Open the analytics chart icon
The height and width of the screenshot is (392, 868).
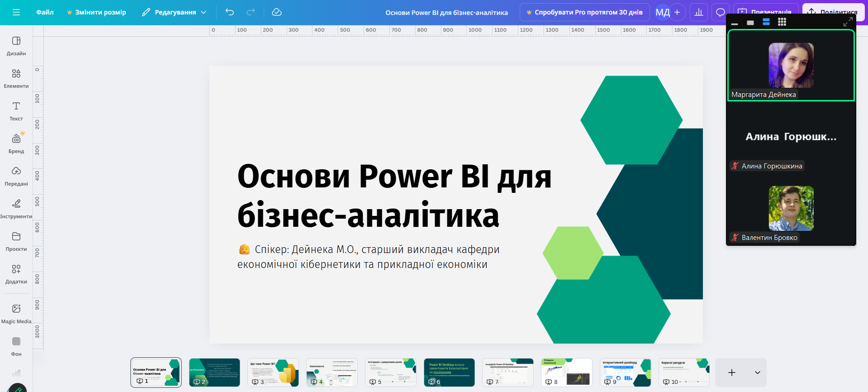click(x=699, y=12)
